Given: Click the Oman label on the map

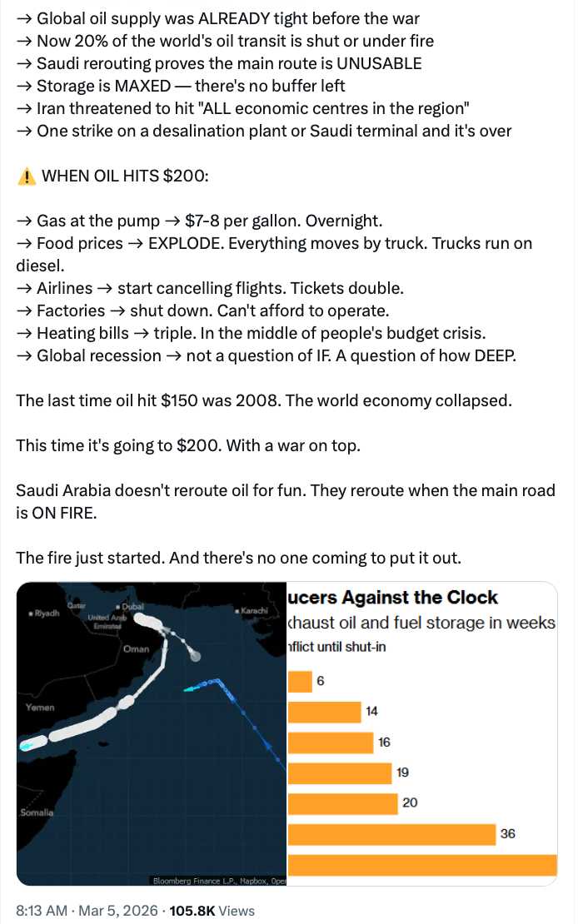Looking at the screenshot, I should (x=135, y=648).
